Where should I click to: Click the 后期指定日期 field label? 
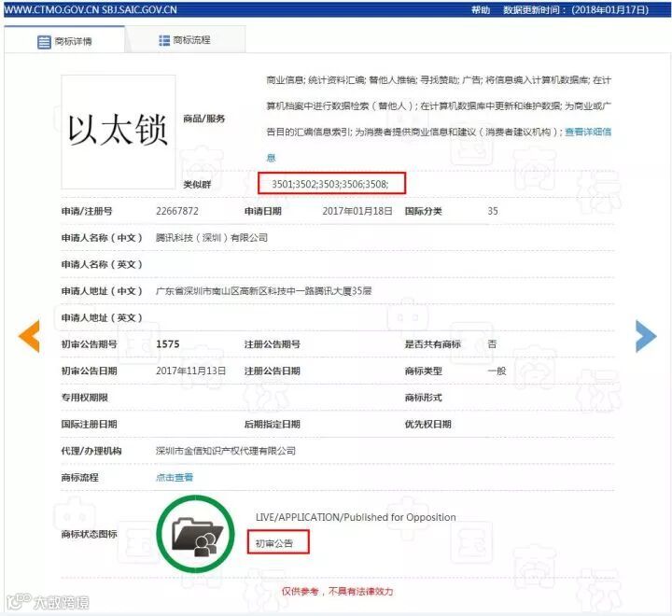[273, 424]
